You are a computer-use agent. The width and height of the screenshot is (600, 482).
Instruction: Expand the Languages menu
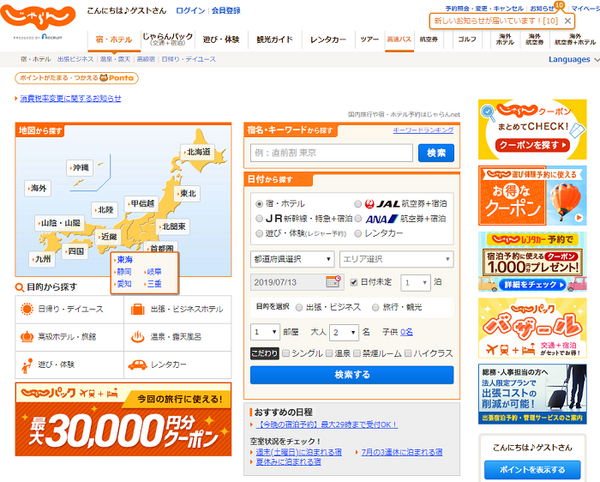(x=574, y=60)
